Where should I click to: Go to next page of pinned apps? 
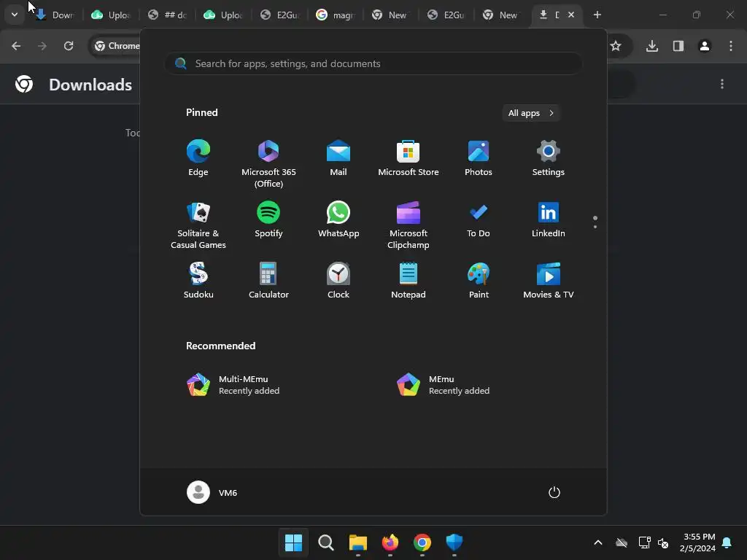point(595,227)
